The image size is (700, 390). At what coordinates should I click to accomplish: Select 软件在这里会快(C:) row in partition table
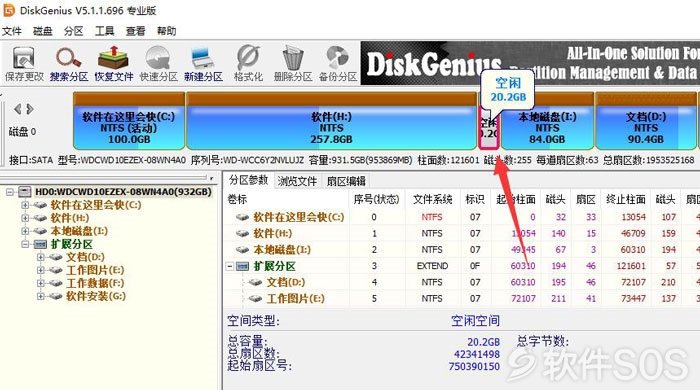coord(462,217)
